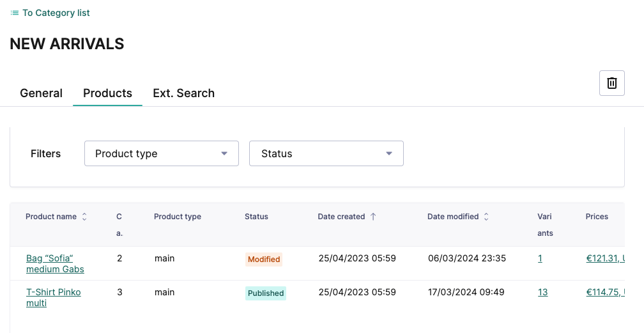This screenshot has height=333, width=644.
Task: Switch to the General tab
Action: (x=41, y=93)
